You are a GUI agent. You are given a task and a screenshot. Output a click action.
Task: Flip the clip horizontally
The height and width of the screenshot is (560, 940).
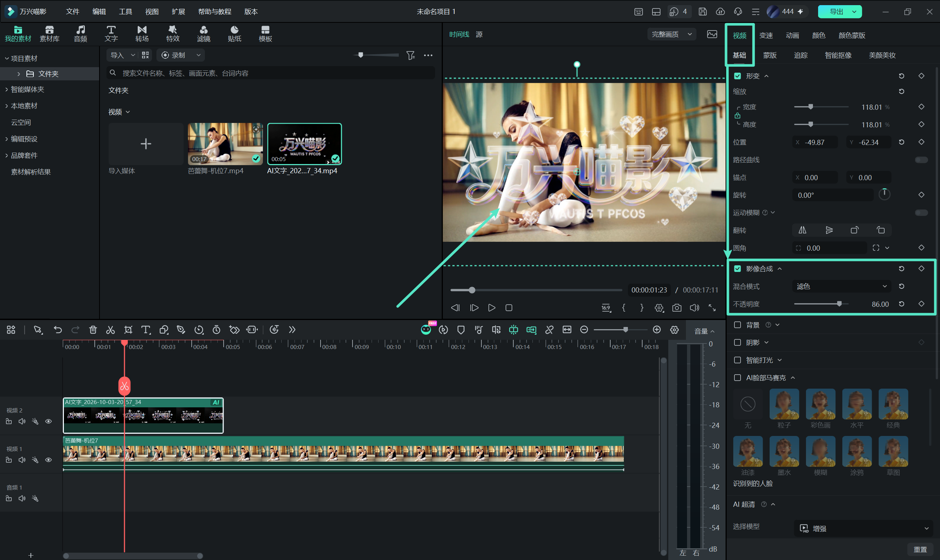click(x=803, y=230)
